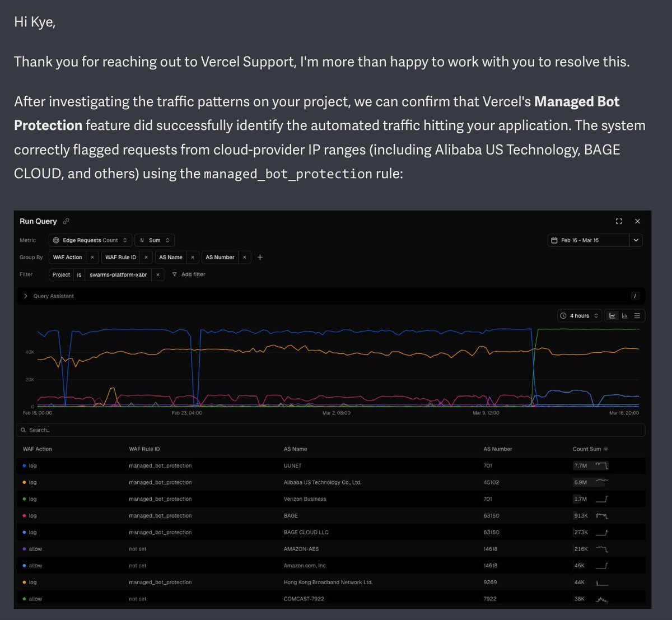This screenshot has width=672, height=620.
Task: Select the Hong Kong Broadband Network Ltd. row
Action: 330,582
